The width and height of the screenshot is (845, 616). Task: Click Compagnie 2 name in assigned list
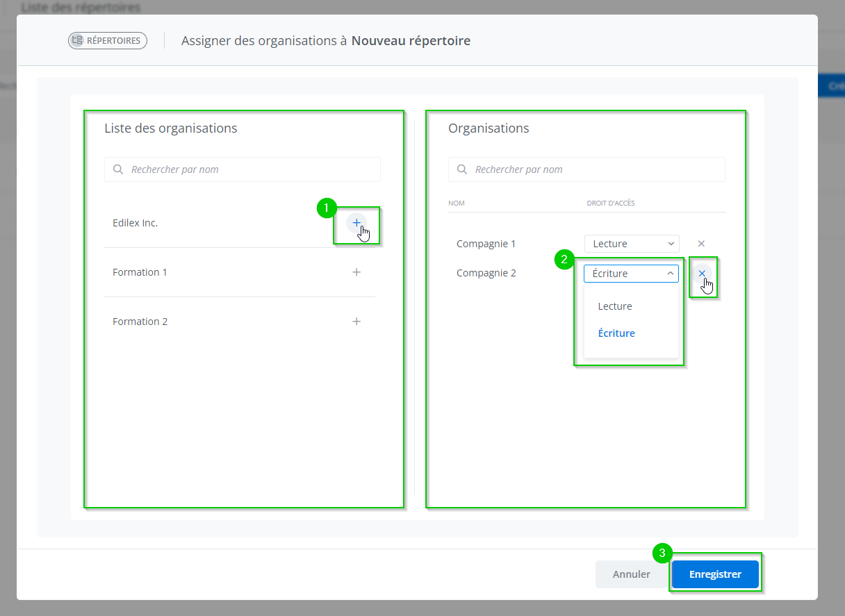486,273
